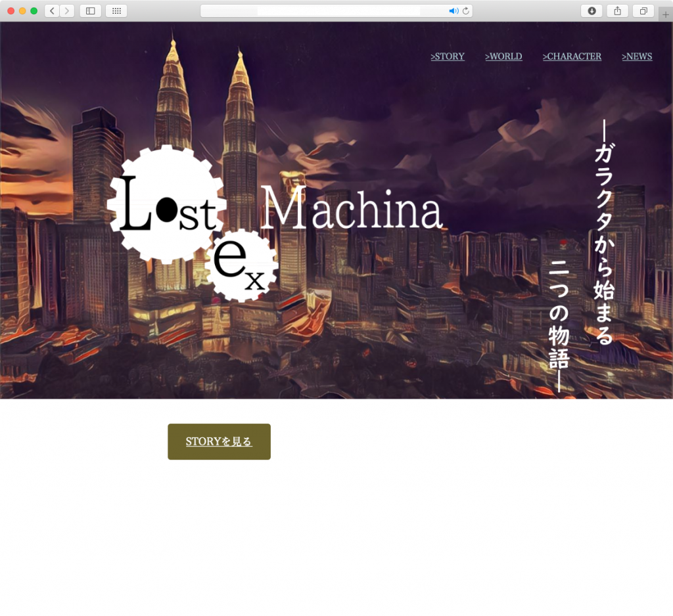
Task: Toggle the Safari sidebar icon
Action: [x=91, y=11]
